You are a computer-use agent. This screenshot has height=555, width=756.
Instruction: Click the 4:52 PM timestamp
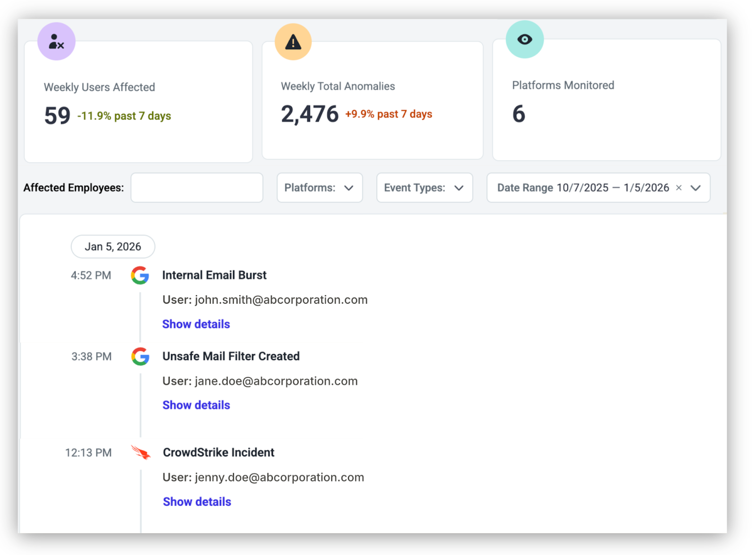click(91, 275)
